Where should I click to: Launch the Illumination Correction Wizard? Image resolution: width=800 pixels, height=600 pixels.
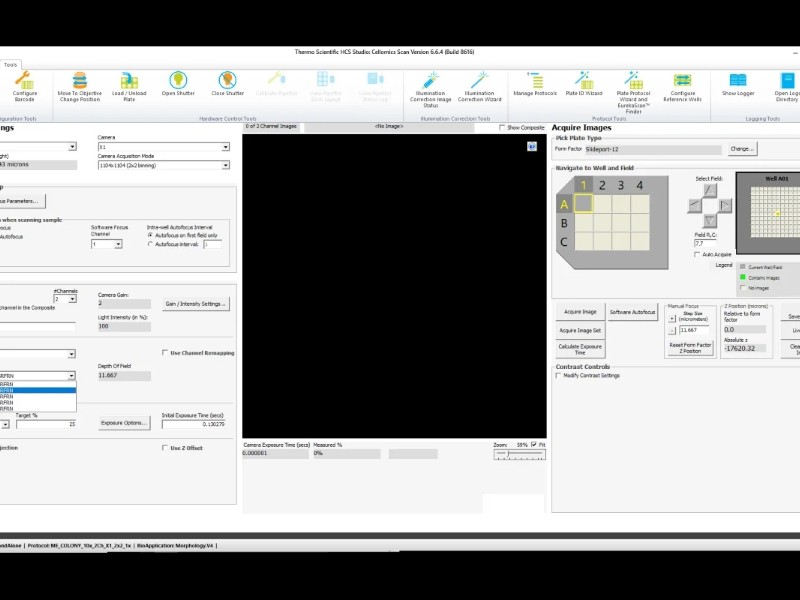(480, 86)
